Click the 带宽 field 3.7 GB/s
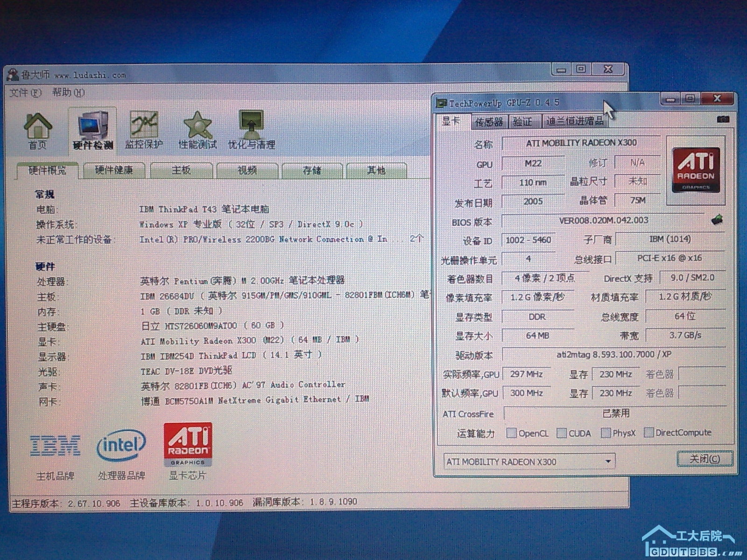Screen dimensions: 747x560 tap(685, 335)
